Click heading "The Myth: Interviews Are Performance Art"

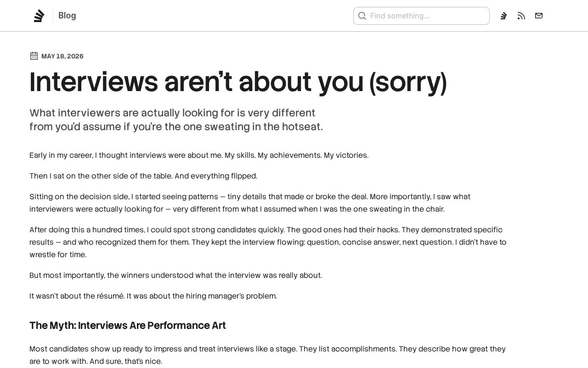[x=128, y=326]
